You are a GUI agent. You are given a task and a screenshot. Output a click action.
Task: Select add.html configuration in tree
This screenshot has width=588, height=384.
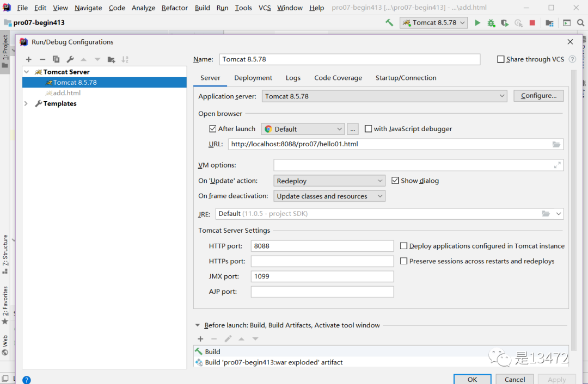point(66,93)
